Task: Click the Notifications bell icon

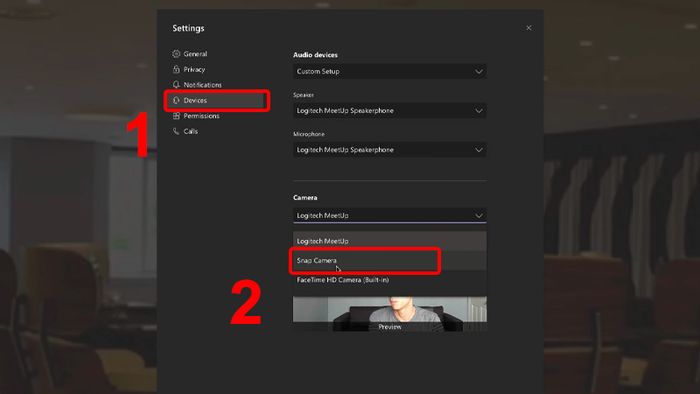Action: [176, 85]
